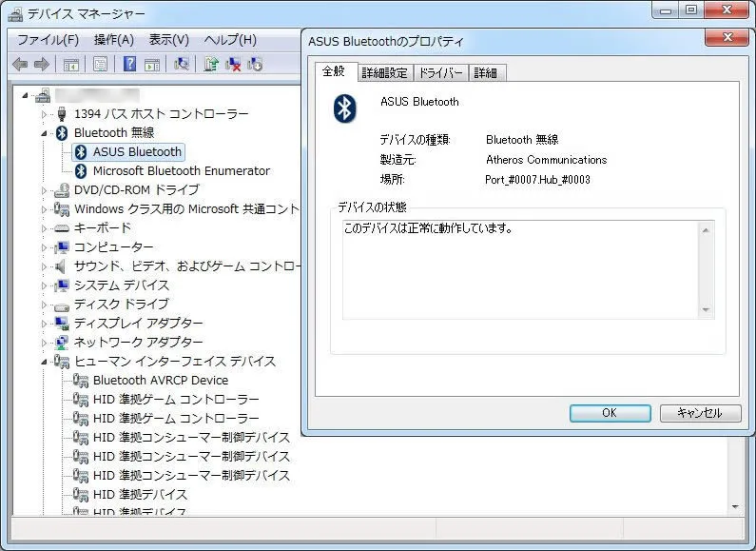Viewport: 756px width, 551px height.
Task: Switch to the 詳細設定 tab
Action: pyautogui.click(x=384, y=73)
